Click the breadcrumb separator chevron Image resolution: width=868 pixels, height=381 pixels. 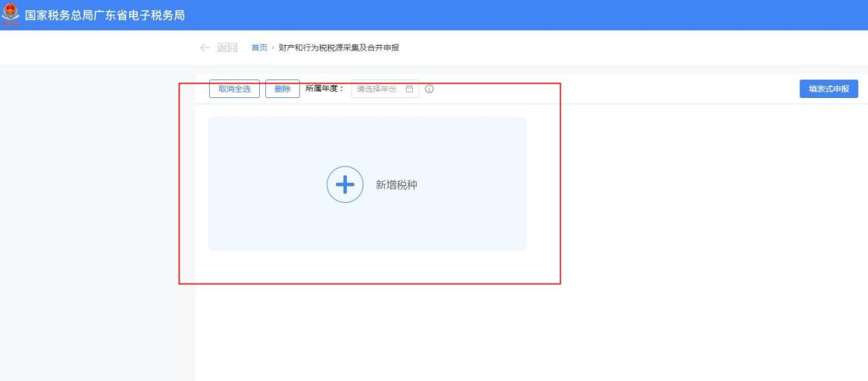coord(273,48)
